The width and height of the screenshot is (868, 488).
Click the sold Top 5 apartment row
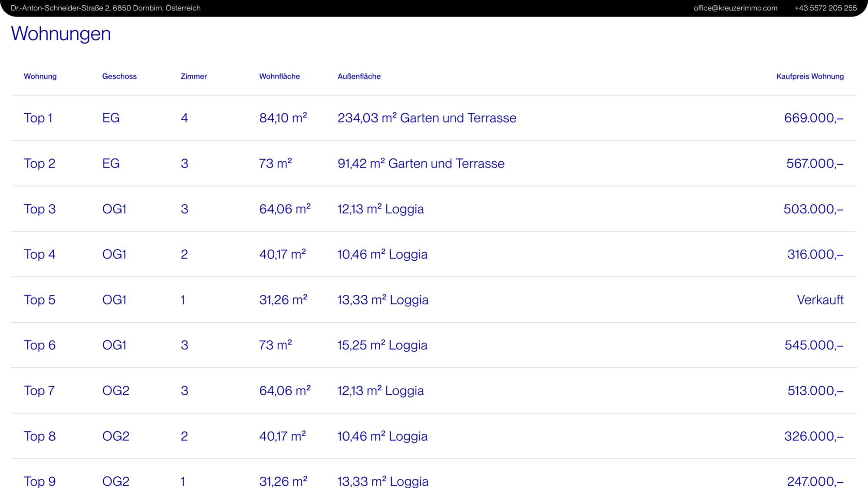click(x=39, y=300)
